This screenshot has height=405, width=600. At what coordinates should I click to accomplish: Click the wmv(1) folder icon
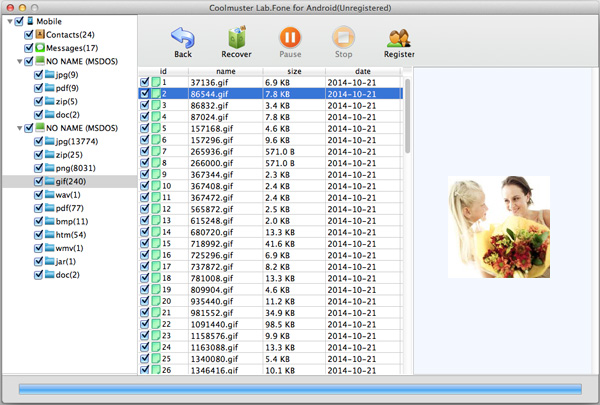[x=49, y=248]
